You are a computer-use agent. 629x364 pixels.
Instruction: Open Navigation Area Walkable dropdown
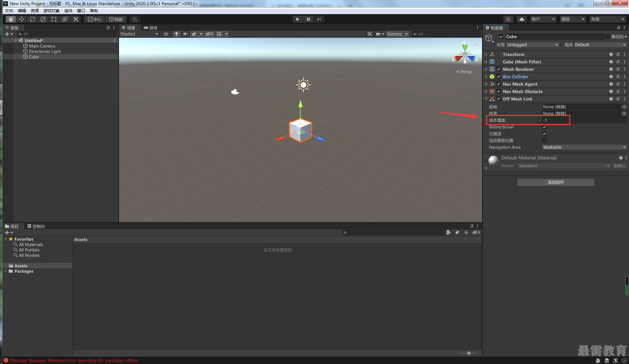(585, 147)
